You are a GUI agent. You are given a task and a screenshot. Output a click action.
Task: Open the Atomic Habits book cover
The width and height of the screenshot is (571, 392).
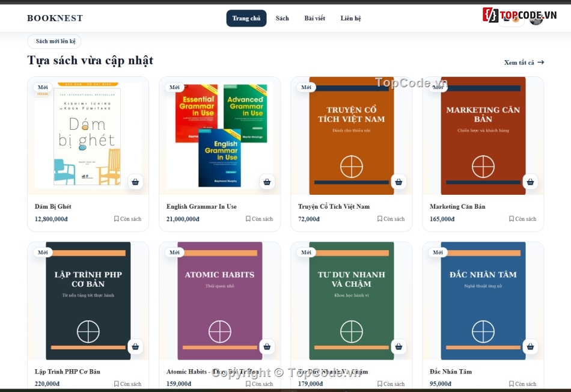click(220, 301)
